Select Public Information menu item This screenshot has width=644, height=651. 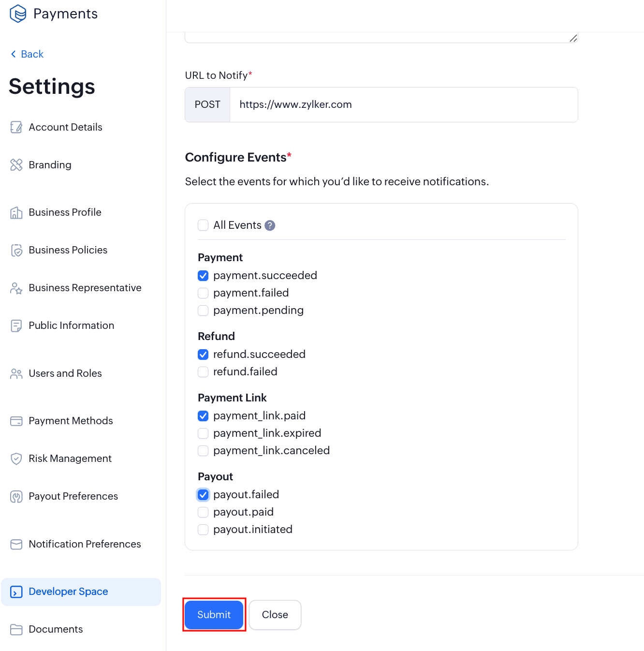71,325
